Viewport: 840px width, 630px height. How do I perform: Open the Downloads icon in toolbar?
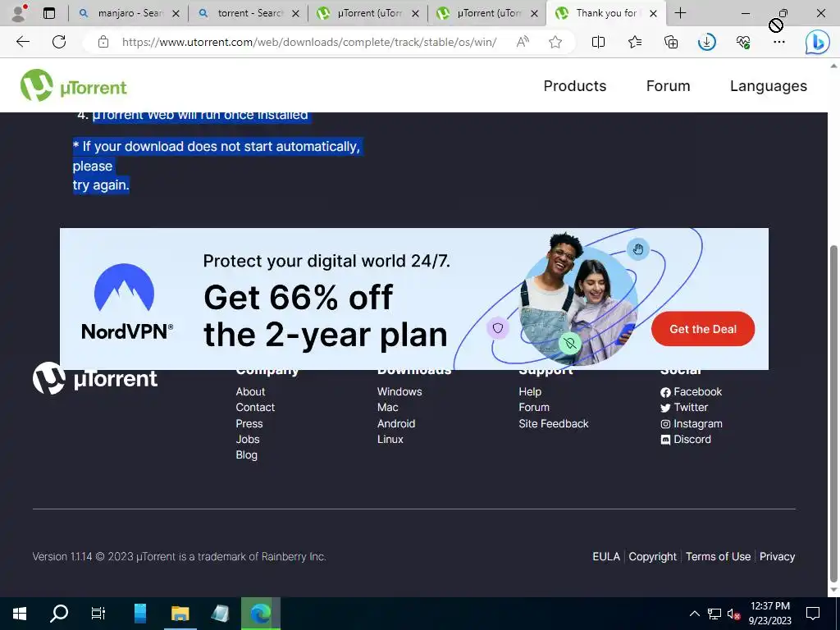point(706,42)
